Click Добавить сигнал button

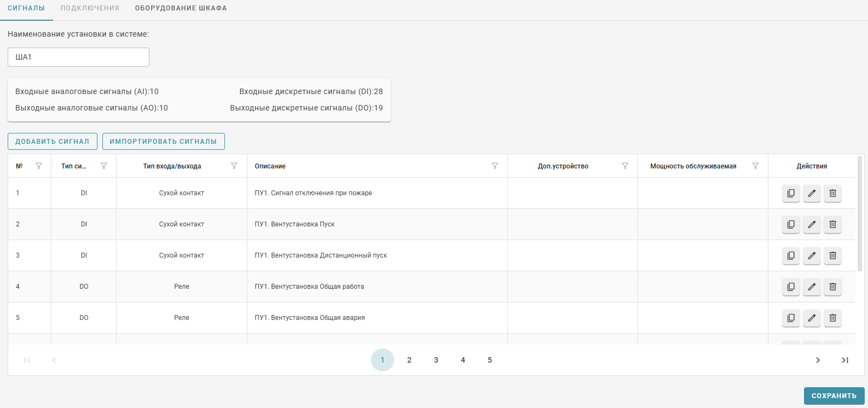pos(53,141)
